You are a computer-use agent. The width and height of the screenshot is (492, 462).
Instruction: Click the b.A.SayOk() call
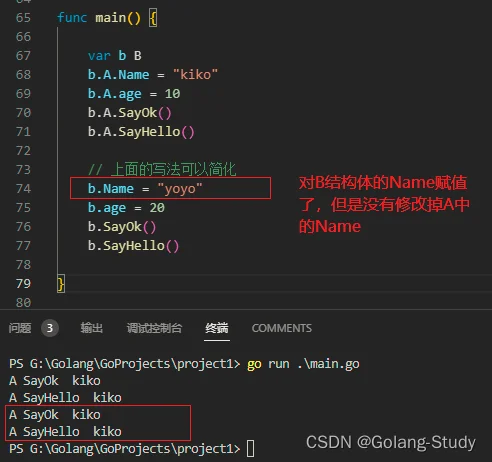[130, 113]
